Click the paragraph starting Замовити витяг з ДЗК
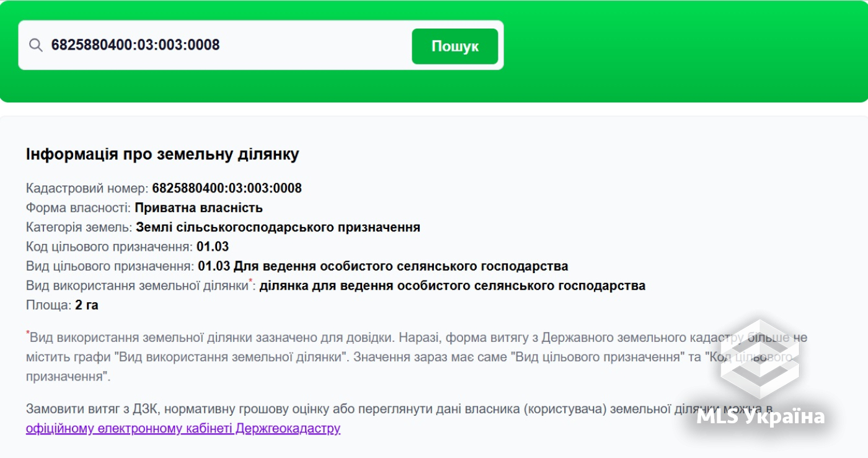Screen dimensions: 868x458 pyautogui.click(x=399, y=418)
